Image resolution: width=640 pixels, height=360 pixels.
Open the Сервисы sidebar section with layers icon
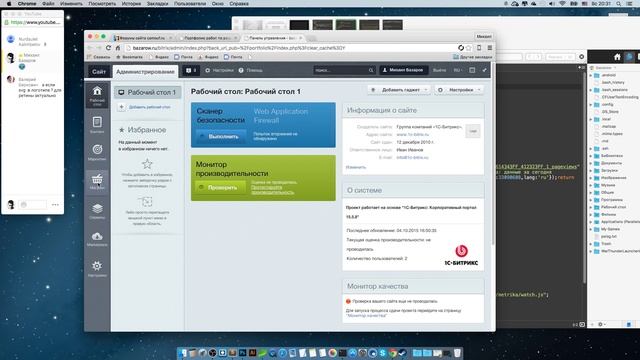click(x=97, y=211)
